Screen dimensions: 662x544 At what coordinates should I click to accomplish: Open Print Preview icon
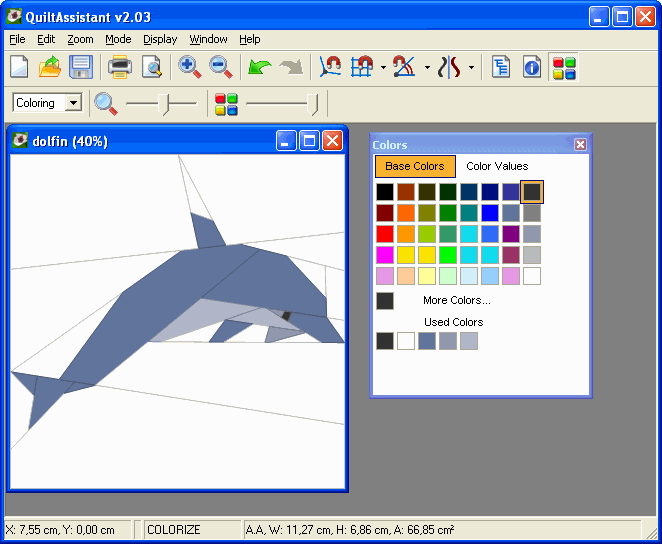152,67
